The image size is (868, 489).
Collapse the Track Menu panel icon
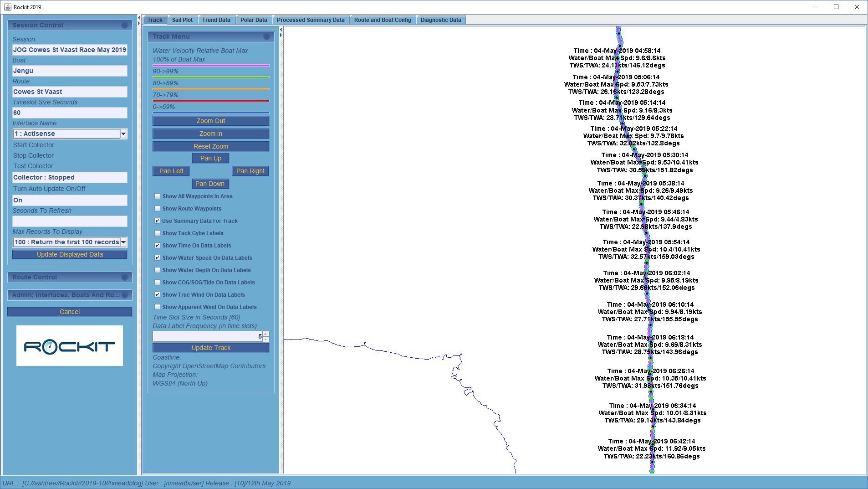point(266,37)
